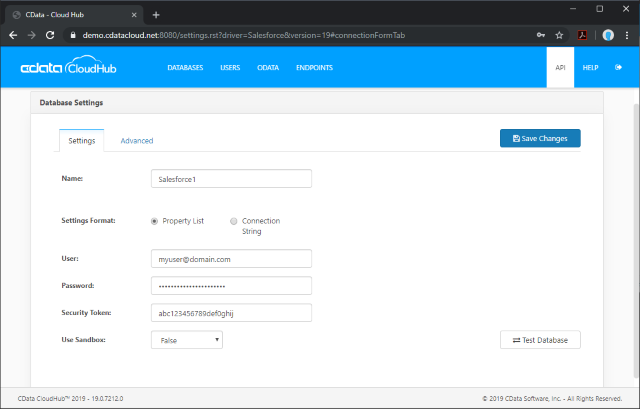Image resolution: width=640 pixels, height=409 pixels.
Task: Open the Chrome profile avatar
Action: click(x=608, y=36)
